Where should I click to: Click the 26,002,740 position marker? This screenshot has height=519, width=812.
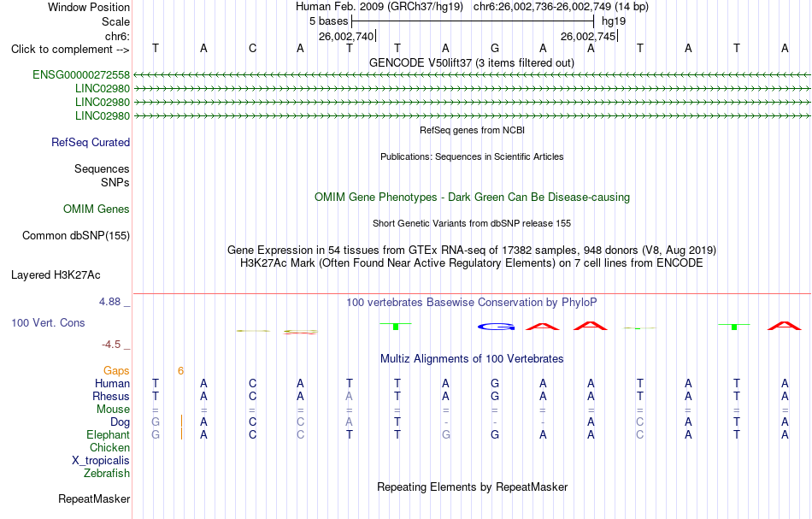coord(346,36)
